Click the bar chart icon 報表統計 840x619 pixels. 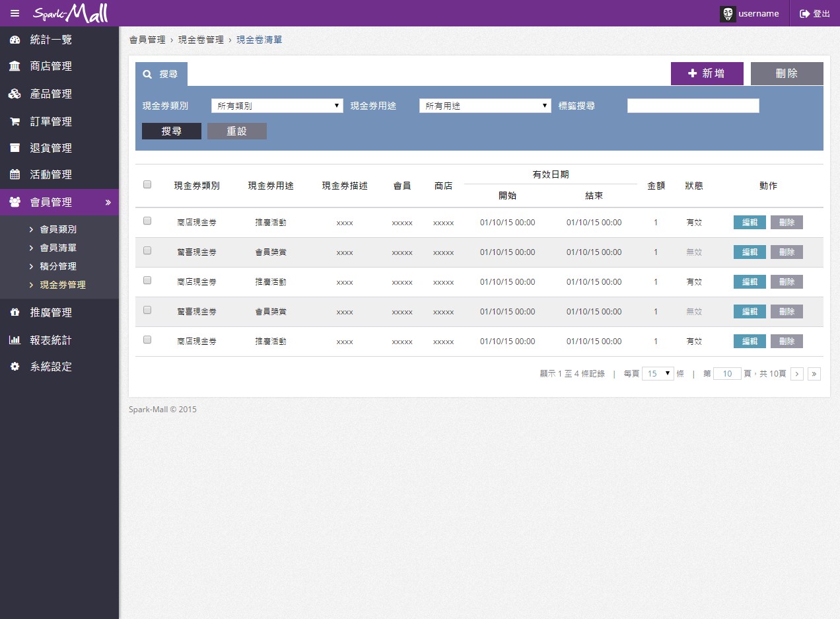(x=15, y=340)
